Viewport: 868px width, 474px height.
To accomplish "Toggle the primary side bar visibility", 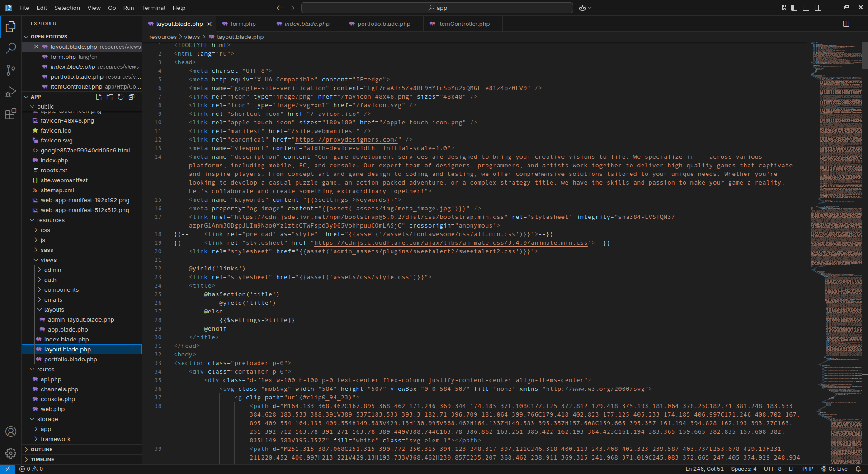I will 794,8.
